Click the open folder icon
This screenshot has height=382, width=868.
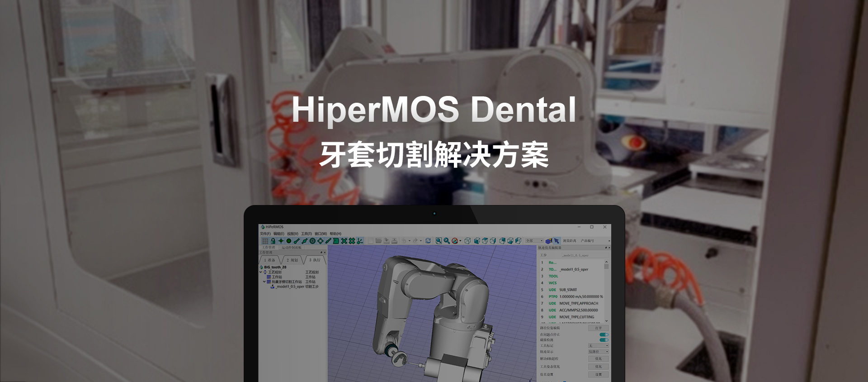click(378, 241)
